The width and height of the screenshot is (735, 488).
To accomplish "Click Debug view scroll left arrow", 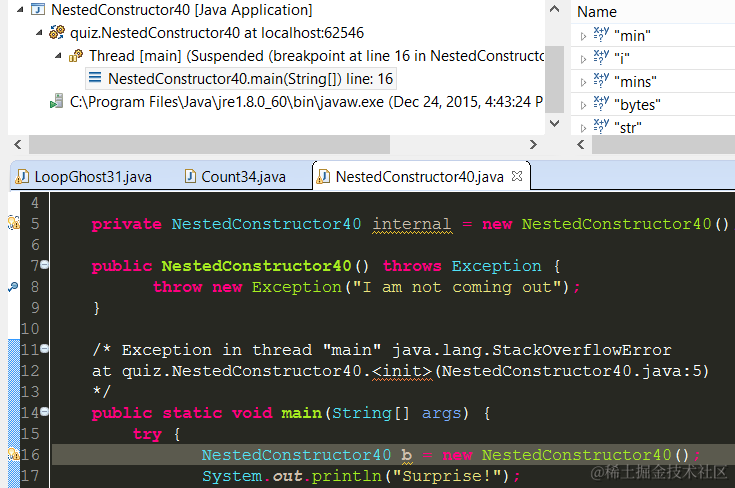I will tap(18, 144).
